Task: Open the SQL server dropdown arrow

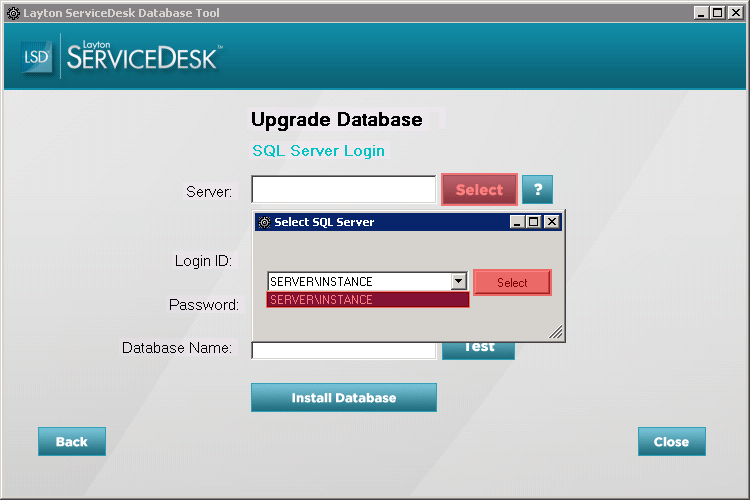Action: (x=459, y=281)
